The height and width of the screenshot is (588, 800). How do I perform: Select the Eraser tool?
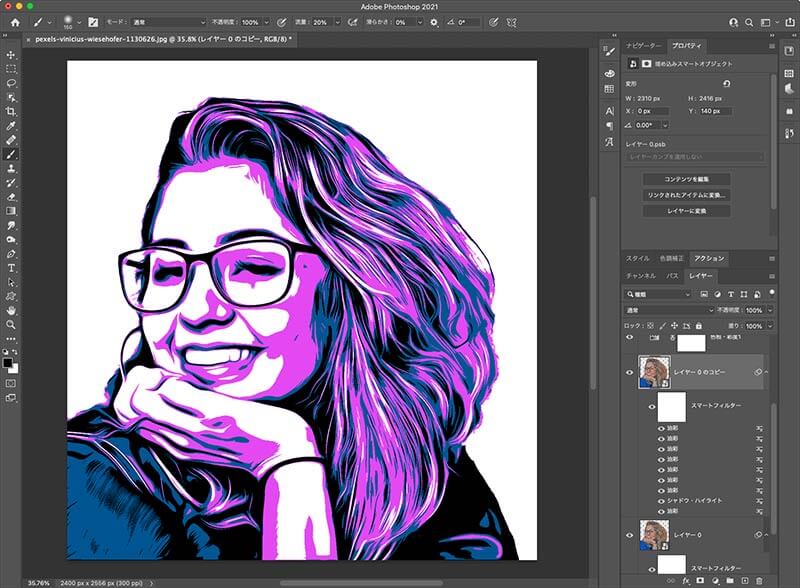[x=11, y=197]
